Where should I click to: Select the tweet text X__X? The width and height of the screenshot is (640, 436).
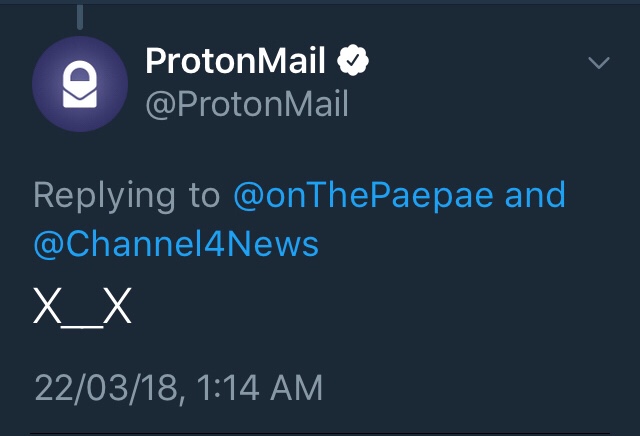pos(82,306)
